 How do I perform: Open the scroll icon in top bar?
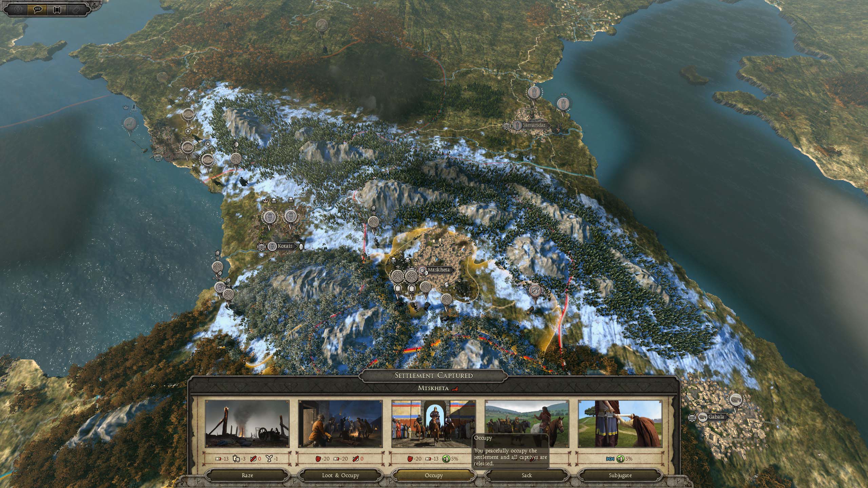57,9
